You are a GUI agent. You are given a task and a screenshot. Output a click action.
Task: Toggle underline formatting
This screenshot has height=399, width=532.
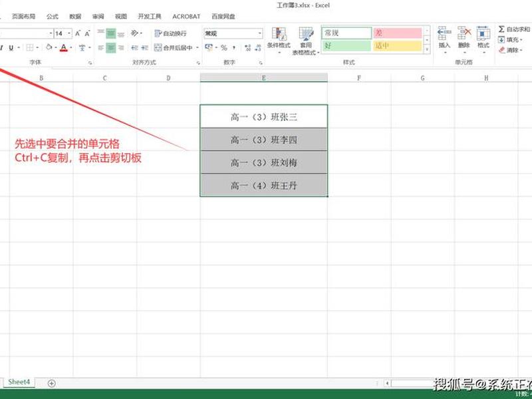pyautogui.click(x=11, y=47)
